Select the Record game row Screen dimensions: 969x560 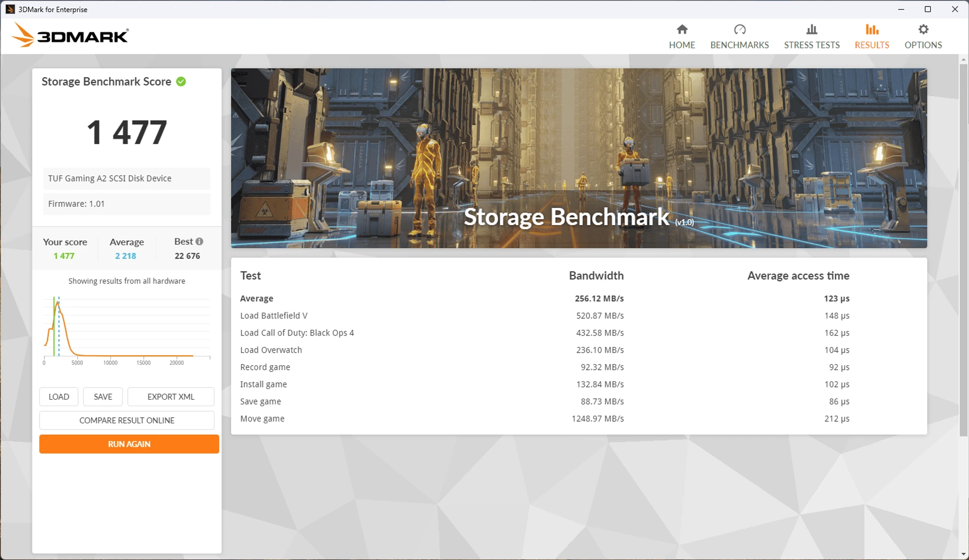[x=579, y=367]
